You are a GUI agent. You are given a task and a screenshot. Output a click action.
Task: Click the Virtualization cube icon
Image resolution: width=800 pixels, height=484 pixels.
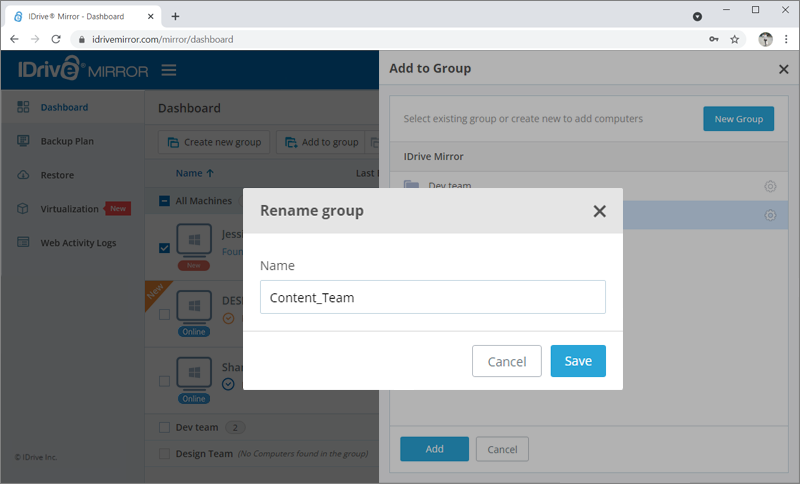click(x=23, y=209)
